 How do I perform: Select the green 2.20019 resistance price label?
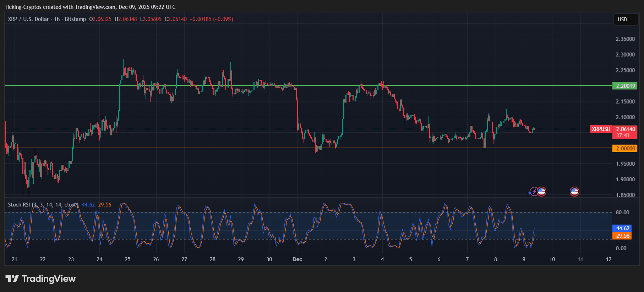625,86
